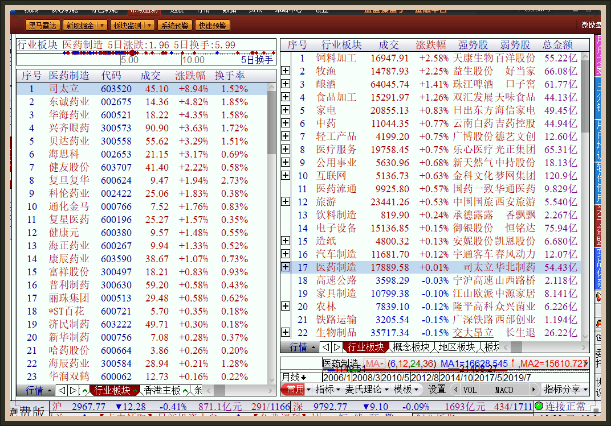This screenshot has height=426, width=611.
Task: Sort industry table by 成交 header
Action: (x=388, y=45)
